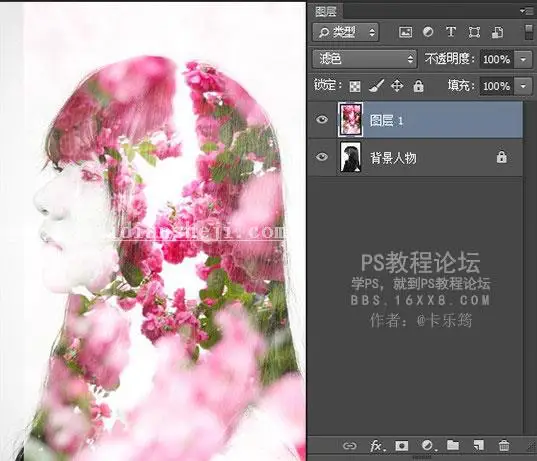The height and width of the screenshot is (461, 537).
Task: Lock all padlock icon
Action: click(418, 86)
